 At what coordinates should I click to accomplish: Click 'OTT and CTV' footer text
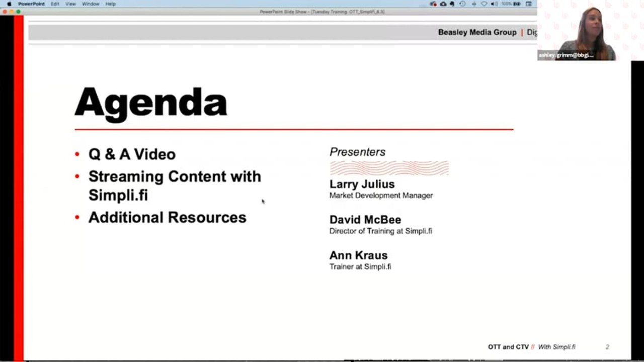coord(508,347)
